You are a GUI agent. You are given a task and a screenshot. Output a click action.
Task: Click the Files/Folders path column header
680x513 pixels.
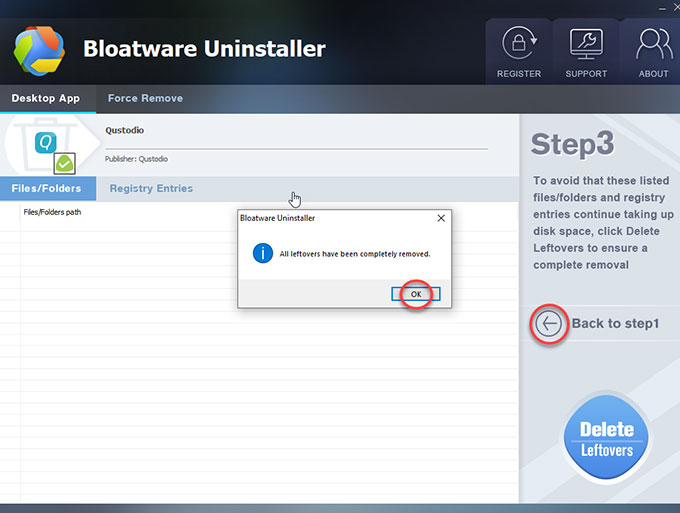click(x=52, y=212)
